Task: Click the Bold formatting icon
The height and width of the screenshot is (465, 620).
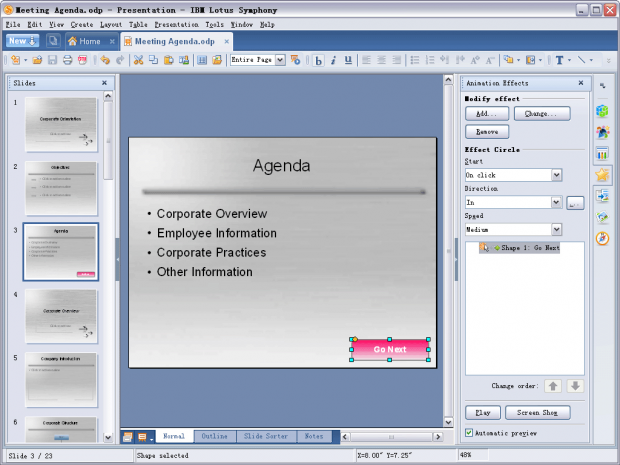Action: pyautogui.click(x=319, y=60)
